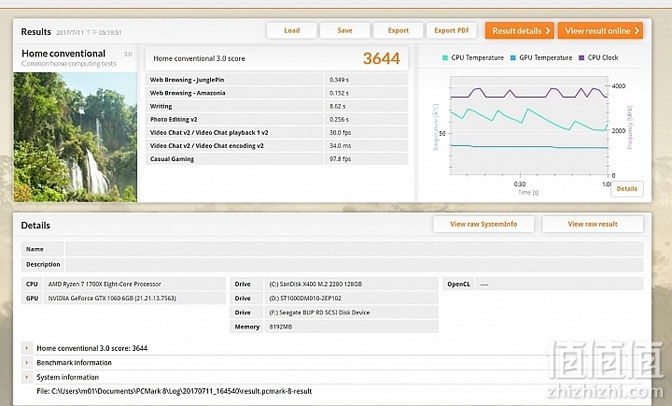This screenshot has width=672, height=406.
Task: Click the chart Details button
Action: pyautogui.click(x=627, y=189)
